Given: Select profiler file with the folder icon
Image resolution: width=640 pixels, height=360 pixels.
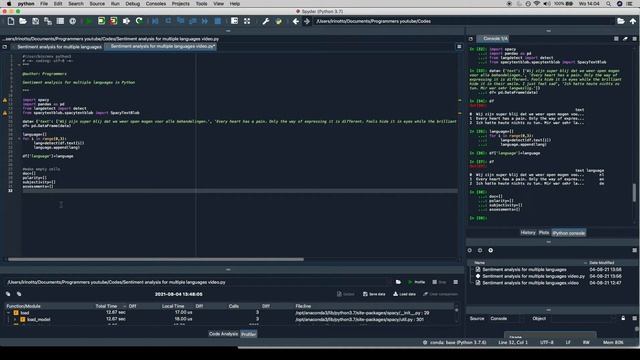Looking at the screenshot, I should (398, 282).
